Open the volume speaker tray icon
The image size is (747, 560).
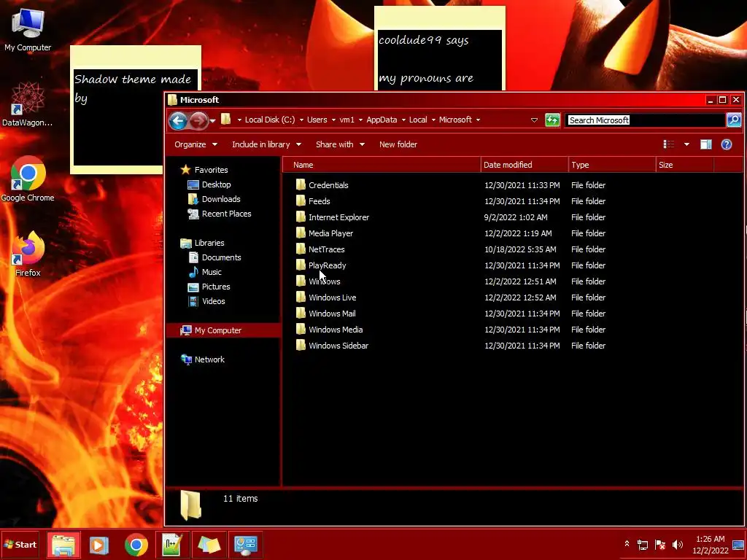(677, 544)
